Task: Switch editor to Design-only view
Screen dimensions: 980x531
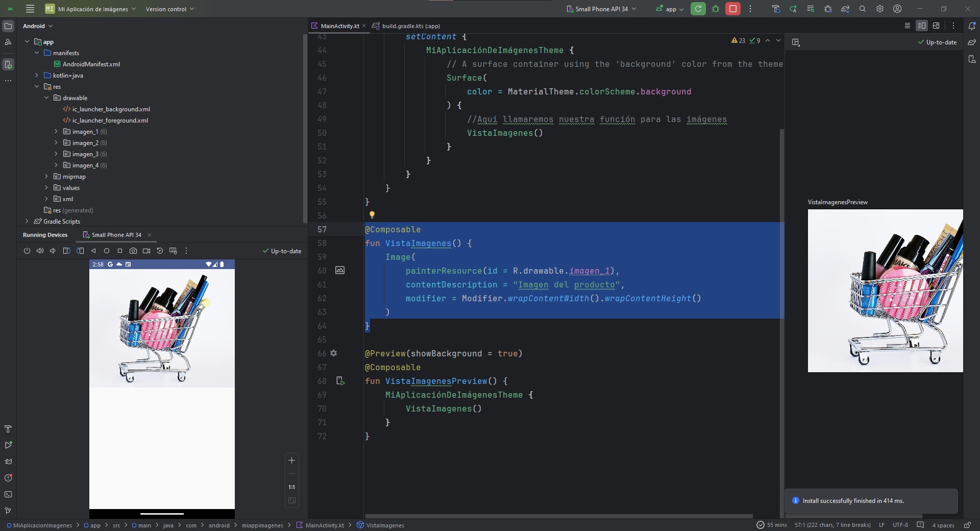Action: (x=936, y=26)
